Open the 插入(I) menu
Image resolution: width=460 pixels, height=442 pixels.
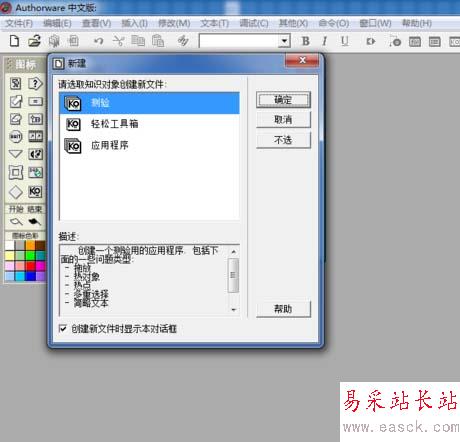coord(134,23)
